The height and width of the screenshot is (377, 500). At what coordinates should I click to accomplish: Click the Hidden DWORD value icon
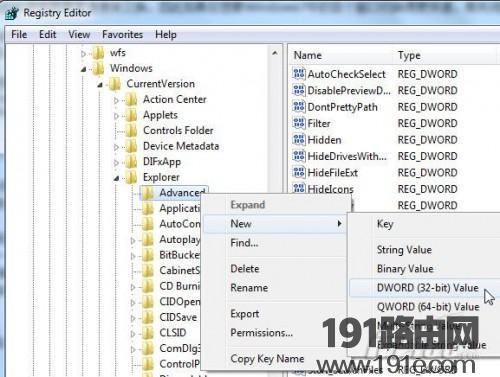point(299,139)
